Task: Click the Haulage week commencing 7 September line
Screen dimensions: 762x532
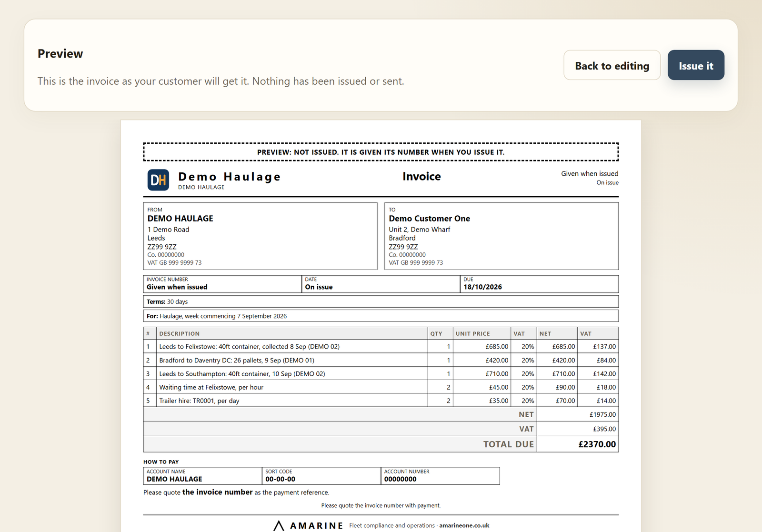Action: point(381,316)
